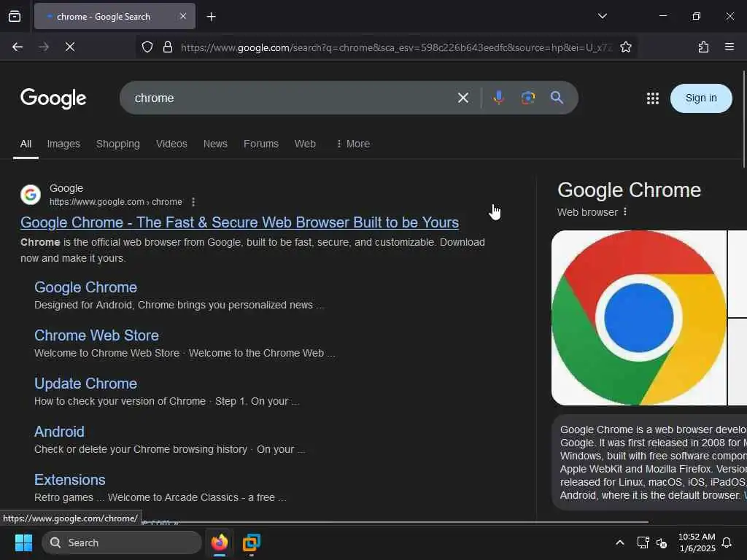
Task: Open the Google Chrome sitelink
Action: (86, 287)
